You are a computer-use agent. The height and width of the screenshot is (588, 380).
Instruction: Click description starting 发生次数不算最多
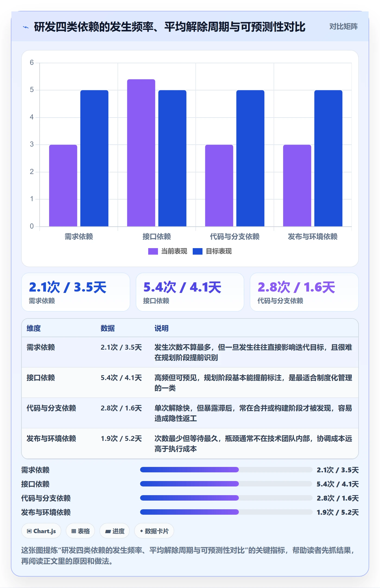[x=253, y=352]
